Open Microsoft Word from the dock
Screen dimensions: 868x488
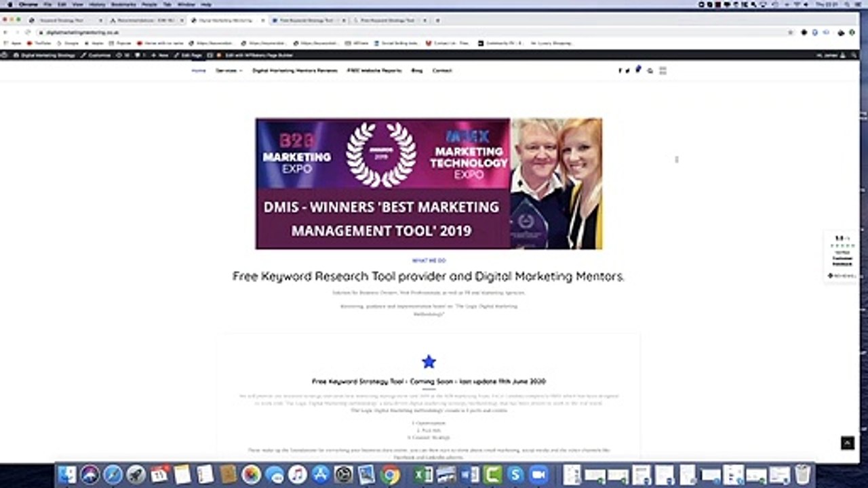[x=470, y=474]
